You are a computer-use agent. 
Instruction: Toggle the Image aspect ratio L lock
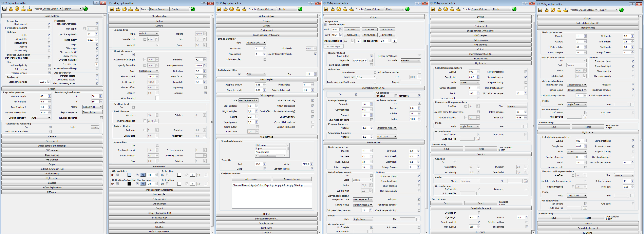click(358, 41)
